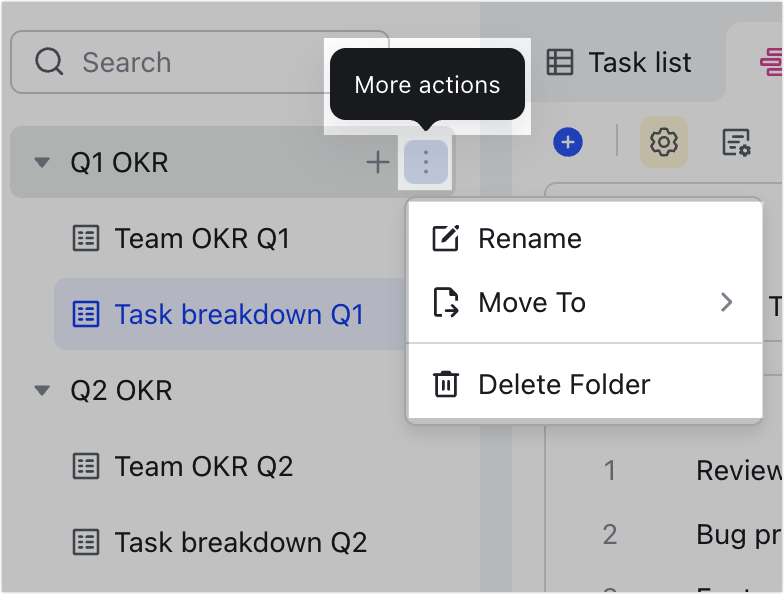Viewport: 784px width, 594px height.
Task: Click the Rename pencil icon
Action: (445, 238)
